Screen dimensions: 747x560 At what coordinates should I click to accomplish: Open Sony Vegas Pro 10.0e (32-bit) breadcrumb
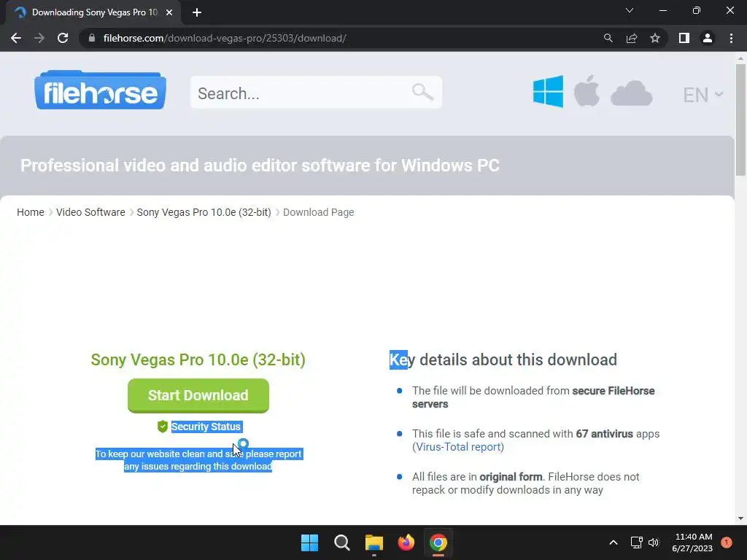pos(204,212)
